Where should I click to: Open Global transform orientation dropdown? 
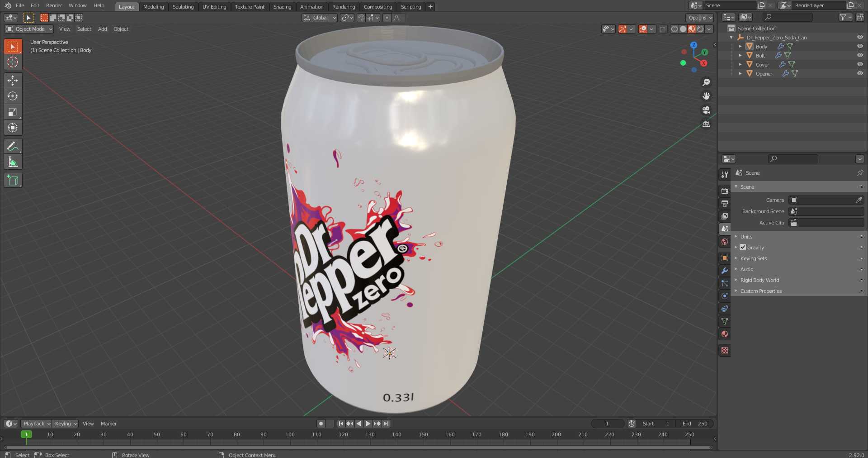coord(320,18)
